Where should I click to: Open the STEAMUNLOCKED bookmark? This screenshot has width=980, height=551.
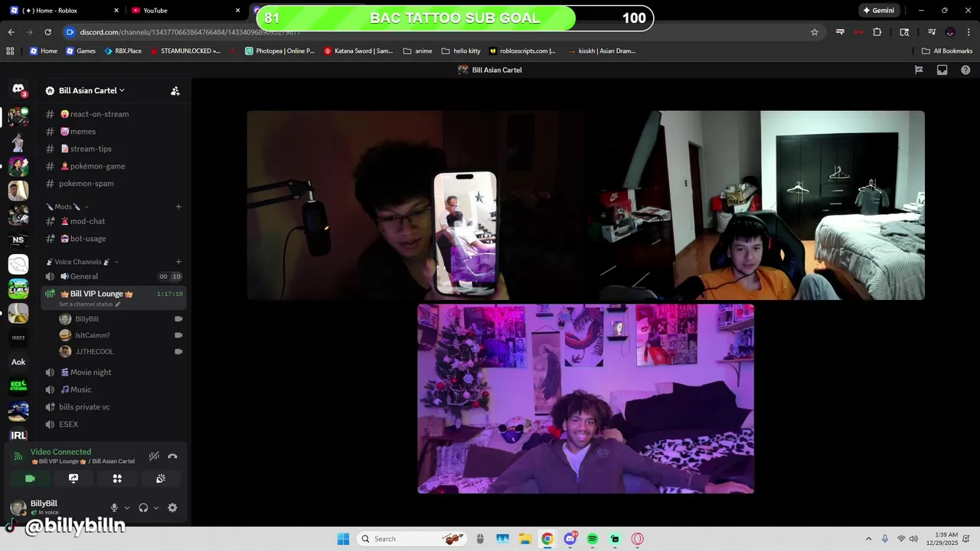coord(185,51)
